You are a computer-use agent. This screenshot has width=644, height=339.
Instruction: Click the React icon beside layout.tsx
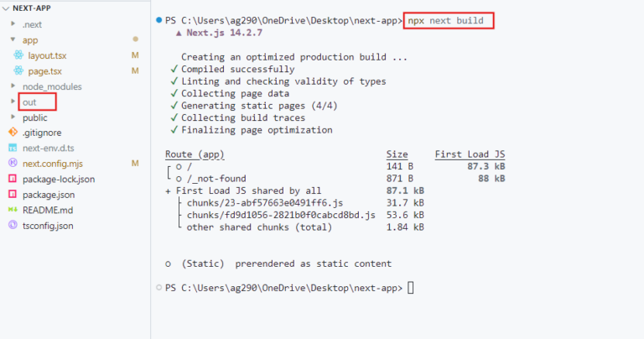(18, 55)
